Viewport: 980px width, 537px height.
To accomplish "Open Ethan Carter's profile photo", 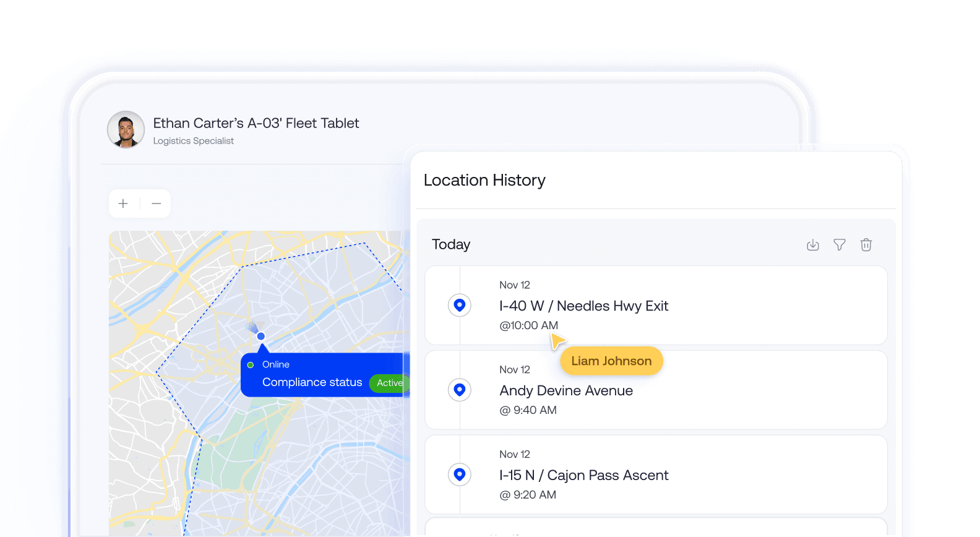I will (126, 130).
